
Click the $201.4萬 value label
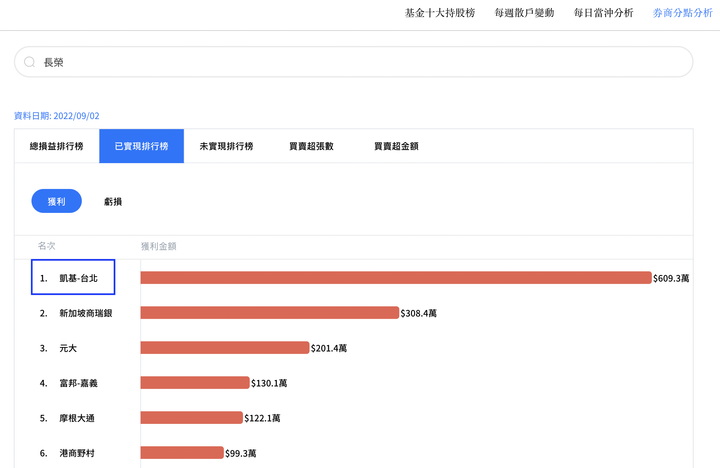(x=329, y=348)
